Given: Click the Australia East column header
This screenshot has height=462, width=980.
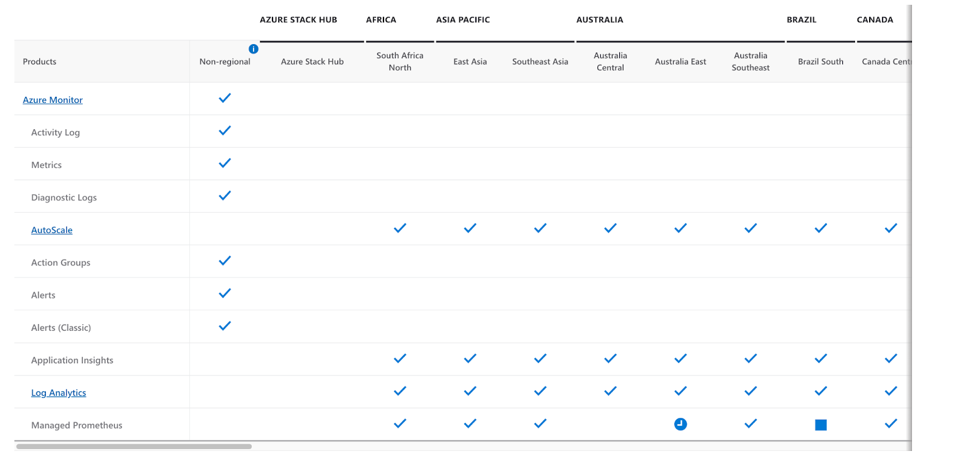Looking at the screenshot, I should 680,61.
